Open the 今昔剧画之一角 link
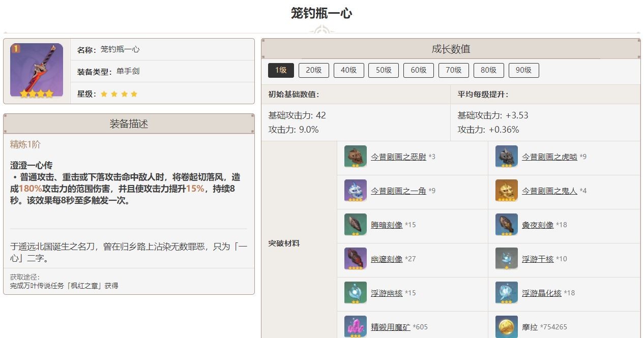 pos(398,191)
